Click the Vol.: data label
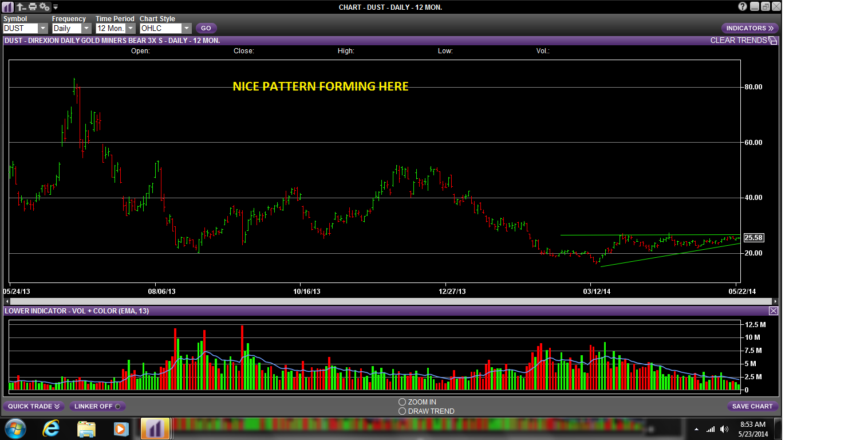This screenshot has width=868, height=440. point(543,51)
